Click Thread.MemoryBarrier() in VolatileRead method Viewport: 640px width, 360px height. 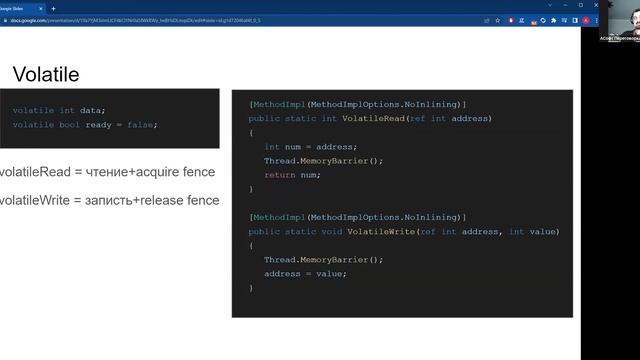click(324, 161)
